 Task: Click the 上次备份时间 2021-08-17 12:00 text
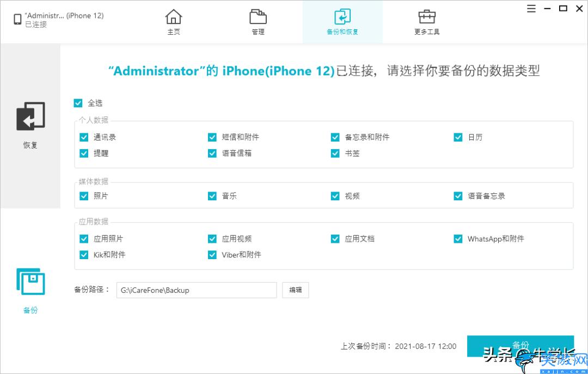click(398, 346)
